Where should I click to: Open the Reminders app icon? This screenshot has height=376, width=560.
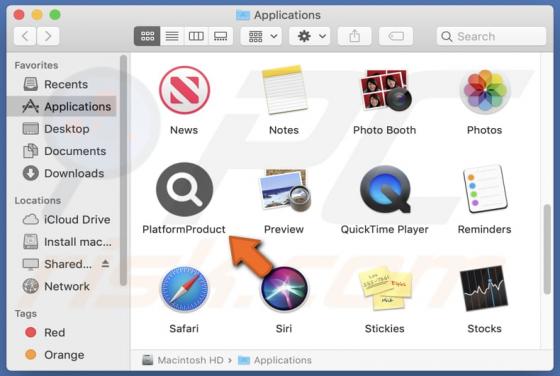[485, 189]
